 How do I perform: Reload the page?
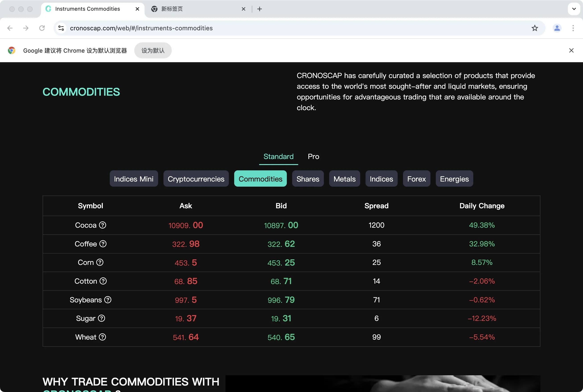coord(42,28)
